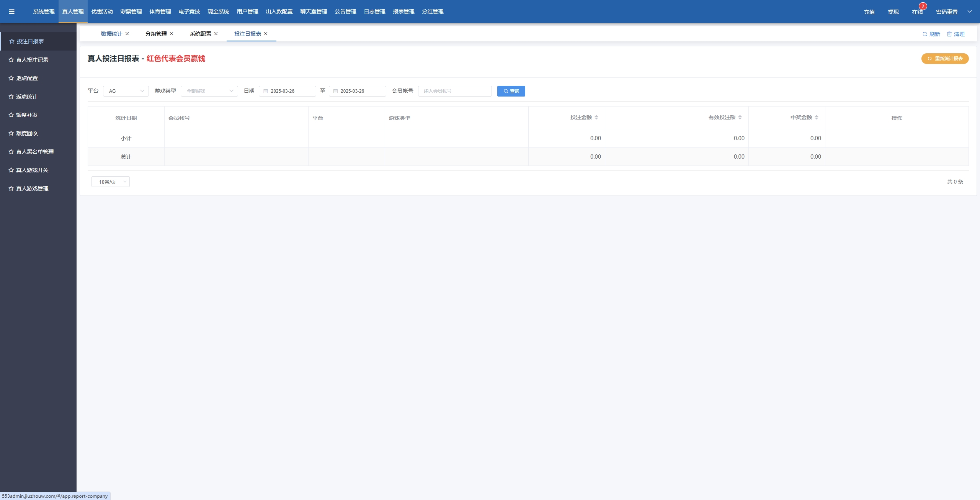This screenshot has width=980, height=500.
Task: Click the hamburger menu icon to collapse the sidebar
Action: pyautogui.click(x=11, y=11)
